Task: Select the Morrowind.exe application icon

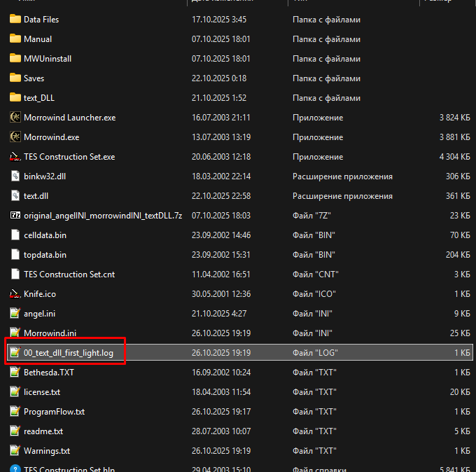Action: [15, 137]
